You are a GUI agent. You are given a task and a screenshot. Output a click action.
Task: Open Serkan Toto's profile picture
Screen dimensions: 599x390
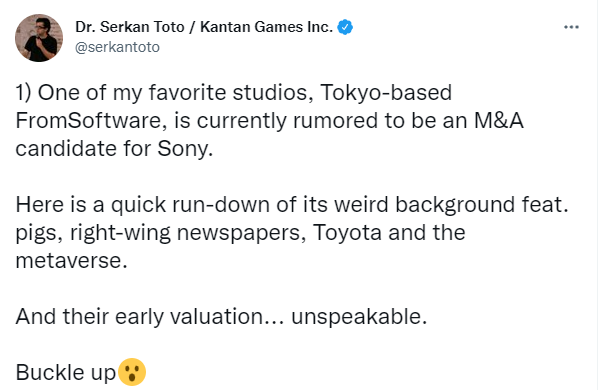(x=39, y=38)
